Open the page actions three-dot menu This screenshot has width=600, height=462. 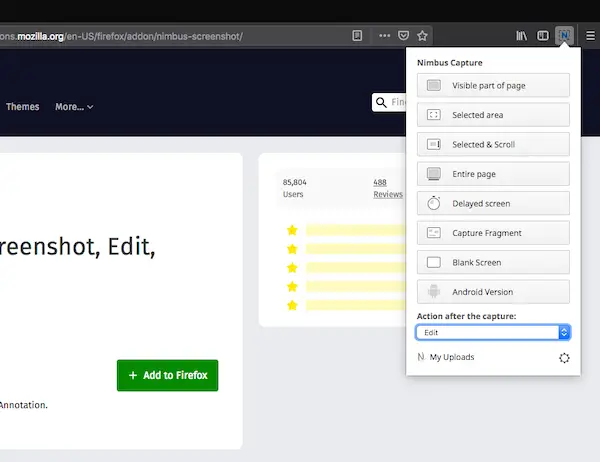tap(385, 36)
